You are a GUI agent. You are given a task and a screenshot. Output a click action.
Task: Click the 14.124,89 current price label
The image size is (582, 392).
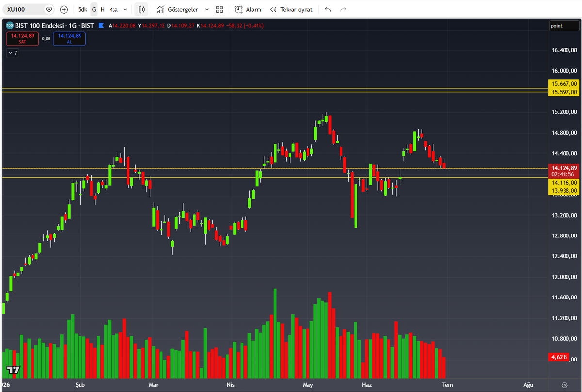[563, 168]
